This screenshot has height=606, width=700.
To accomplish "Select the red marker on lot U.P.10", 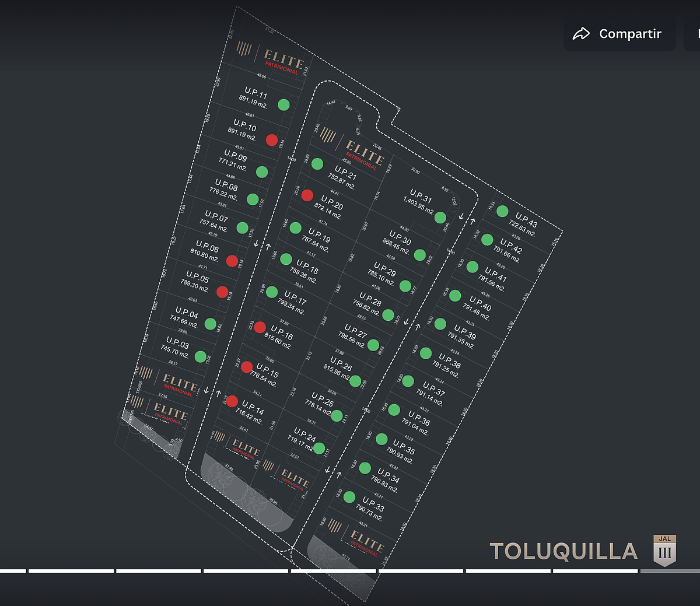I will (272, 140).
